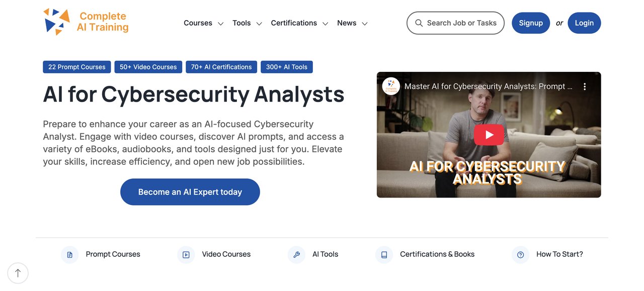Select the 70+ AI Certifications badge
The image size is (644, 291).
tap(221, 67)
